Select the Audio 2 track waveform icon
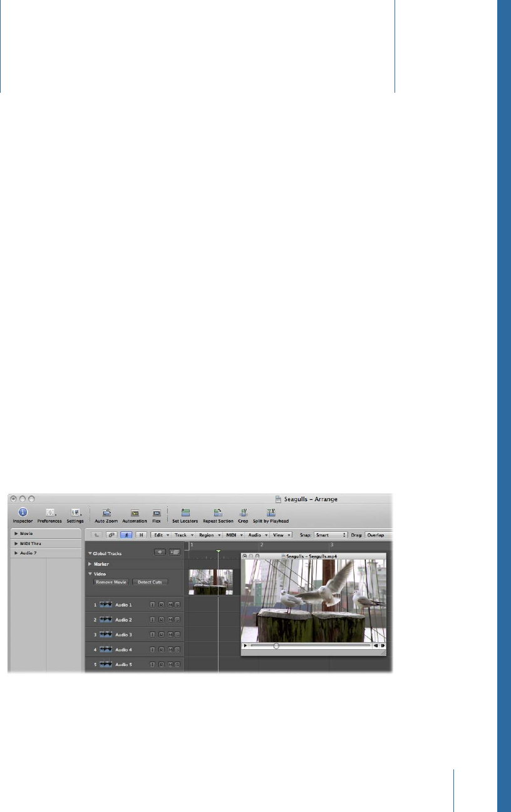511x812 pixels. point(105,620)
